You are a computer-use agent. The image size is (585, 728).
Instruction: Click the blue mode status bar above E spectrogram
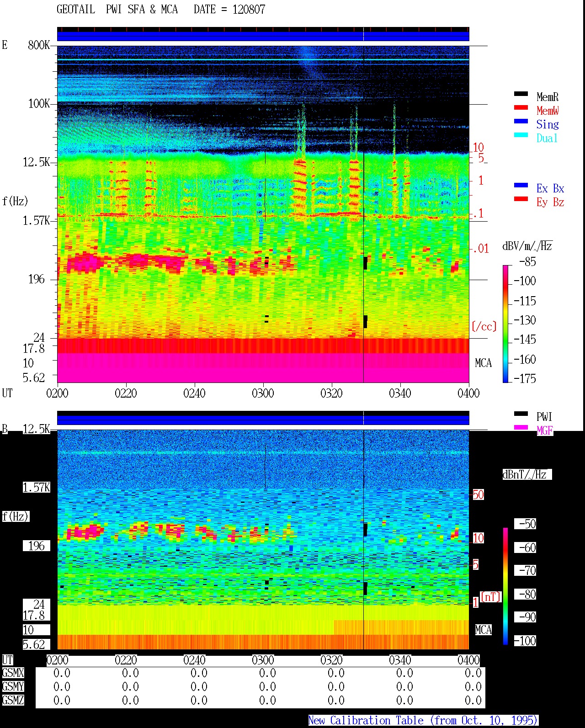tap(263, 36)
